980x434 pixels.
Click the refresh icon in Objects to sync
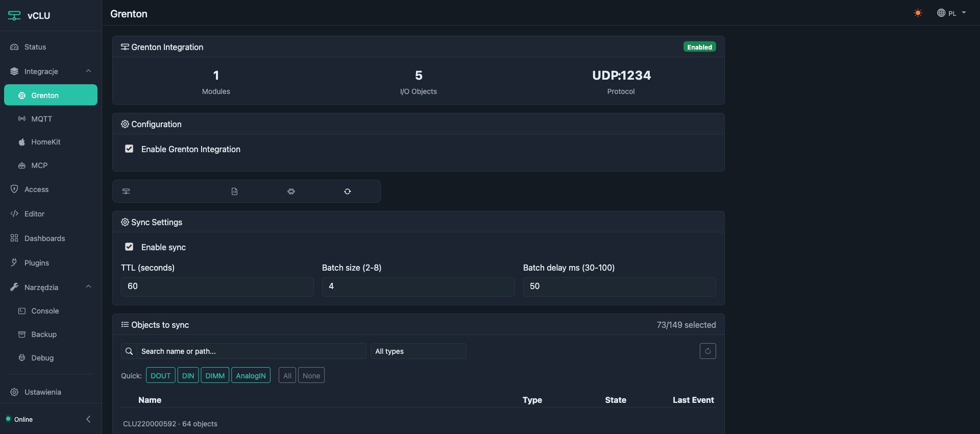[x=707, y=351]
